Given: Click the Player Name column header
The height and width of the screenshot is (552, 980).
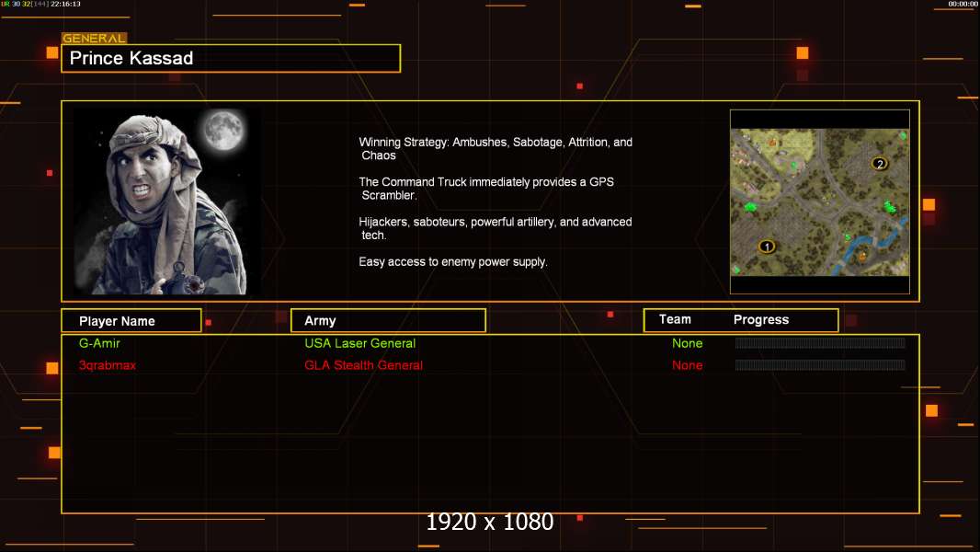Looking at the screenshot, I should click(x=131, y=321).
